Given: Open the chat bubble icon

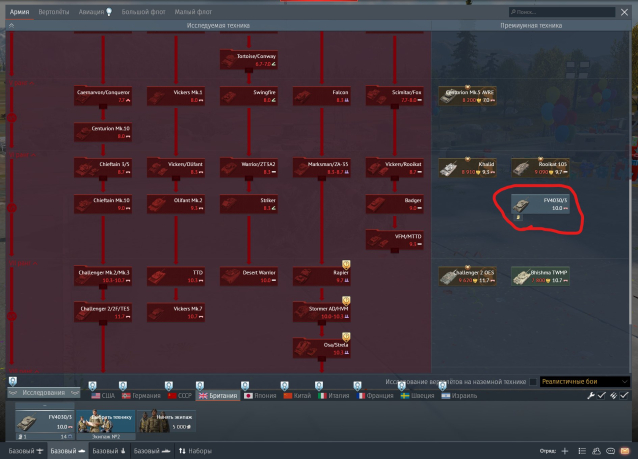Looking at the screenshot, I should [612, 451].
